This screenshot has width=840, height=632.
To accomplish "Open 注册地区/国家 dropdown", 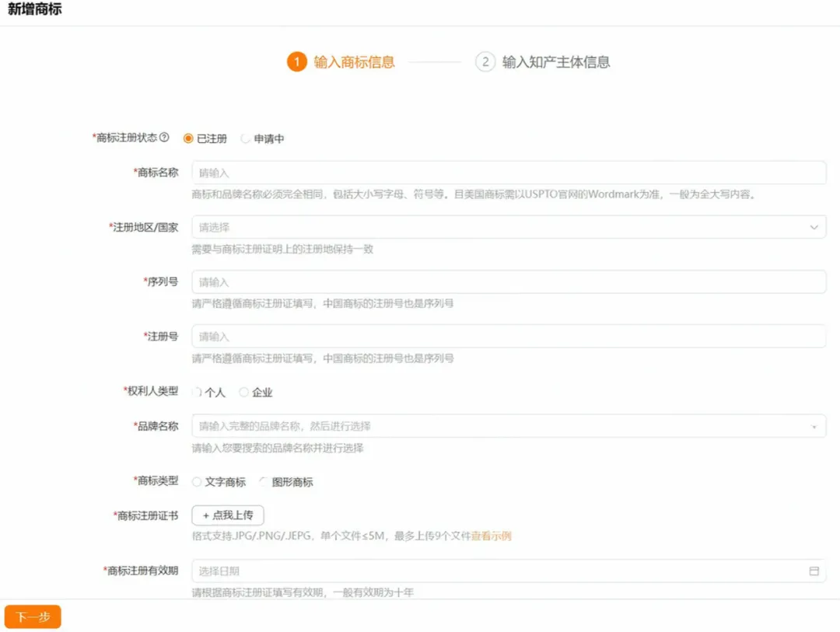I will pos(509,227).
